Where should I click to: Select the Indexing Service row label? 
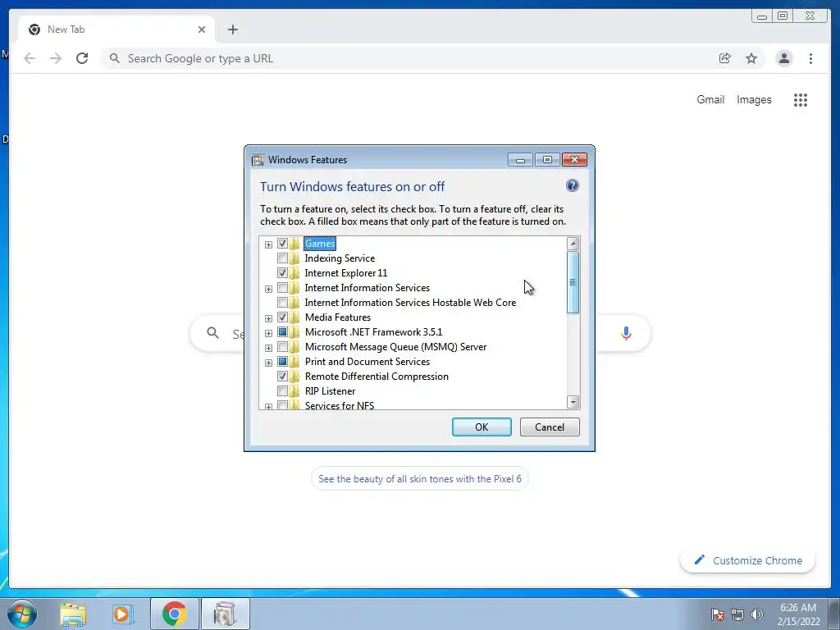pos(340,258)
